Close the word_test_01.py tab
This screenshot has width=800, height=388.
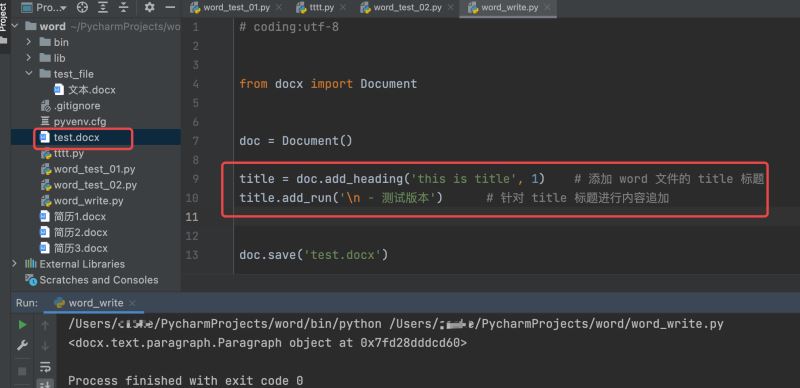[x=279, y=8]
